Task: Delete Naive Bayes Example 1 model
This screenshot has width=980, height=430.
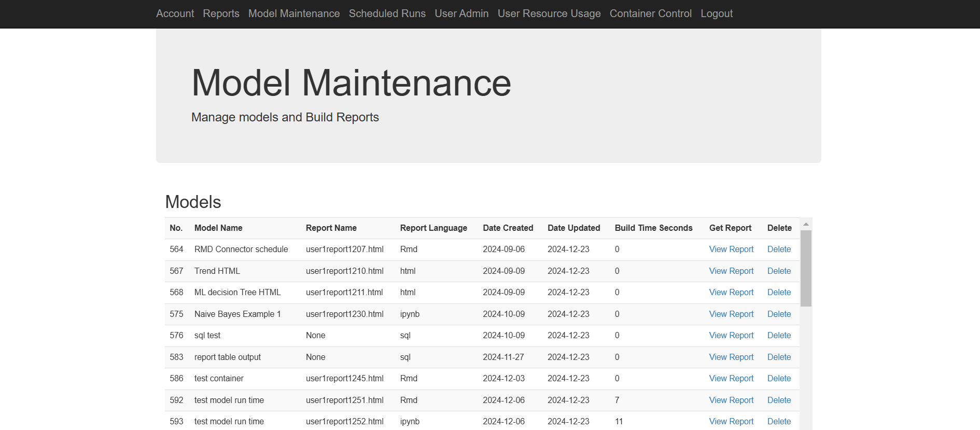Action: (x=778, y=314)
